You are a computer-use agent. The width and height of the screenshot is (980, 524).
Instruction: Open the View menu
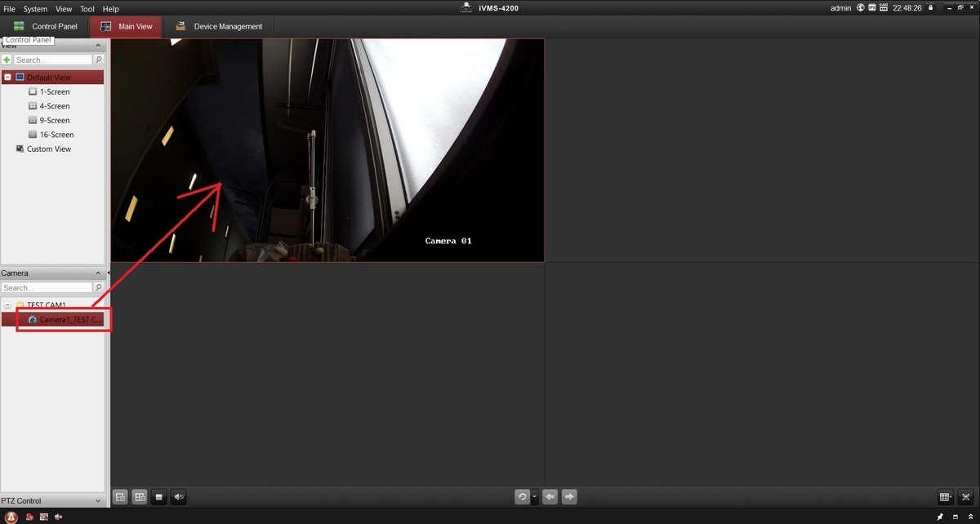64,9
